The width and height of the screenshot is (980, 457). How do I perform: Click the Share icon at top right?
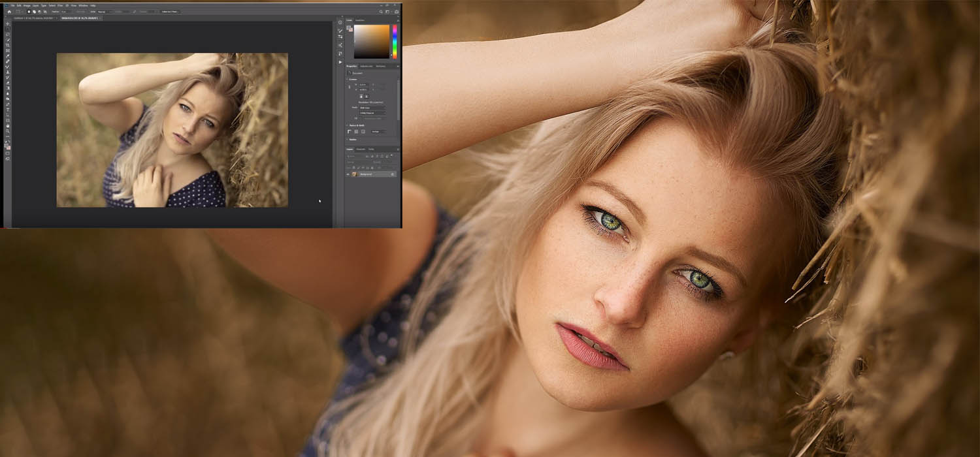point(396,12)
